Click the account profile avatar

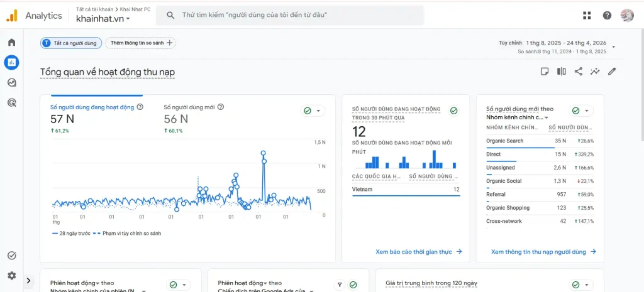coord(627,16)
